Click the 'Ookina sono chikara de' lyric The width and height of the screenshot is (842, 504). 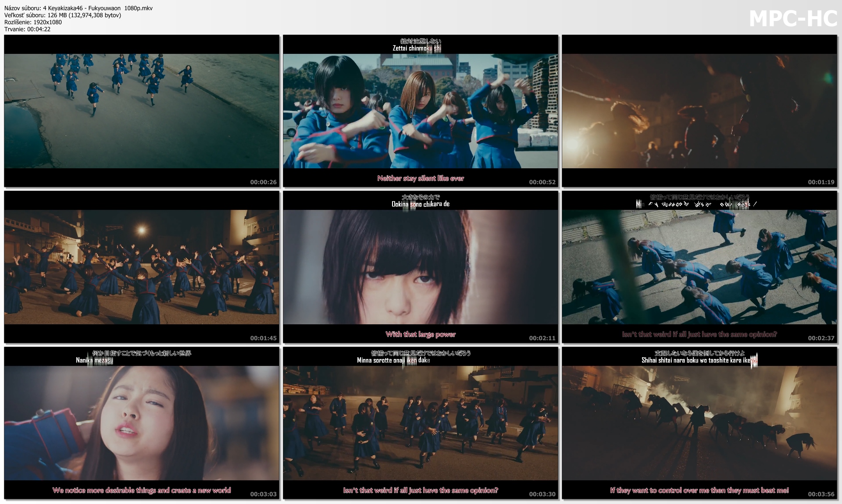[420, 204]
